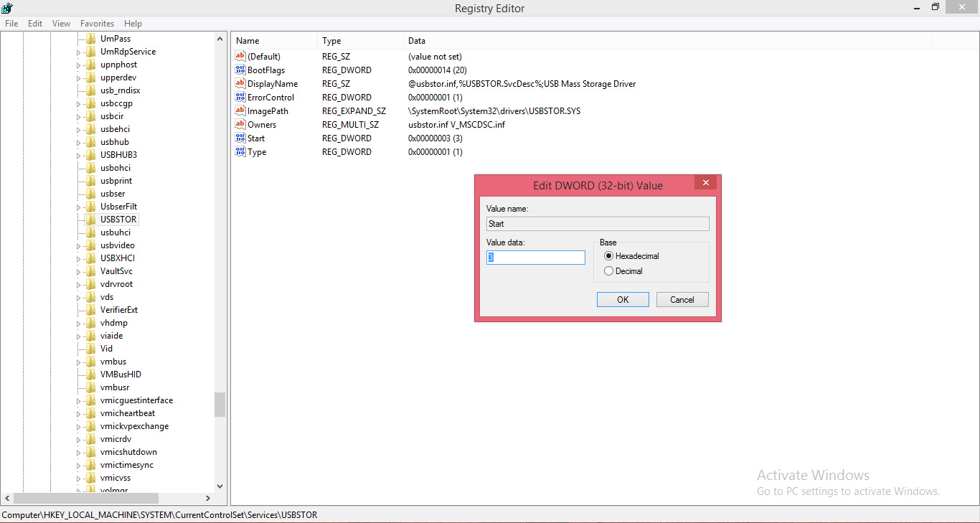Viewport: 980px width, 523px height.
Task: Select the Hexadecimal base radio button
Action: tap(608, 255)
